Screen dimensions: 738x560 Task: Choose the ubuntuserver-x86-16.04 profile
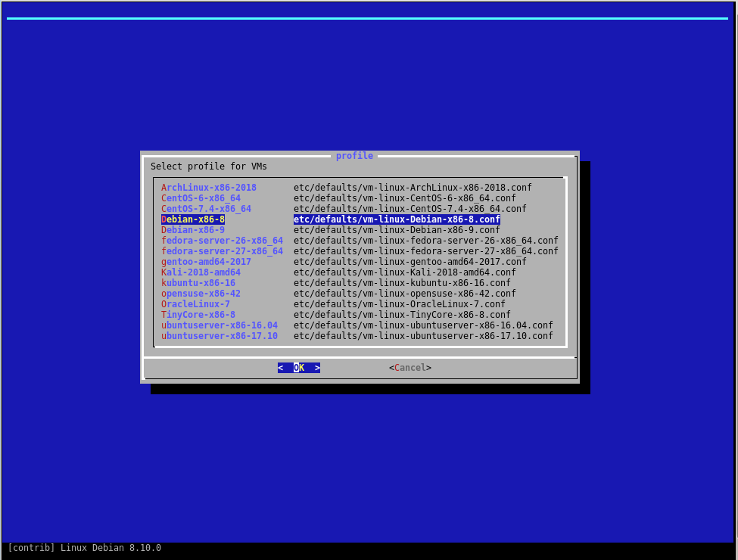220,325
